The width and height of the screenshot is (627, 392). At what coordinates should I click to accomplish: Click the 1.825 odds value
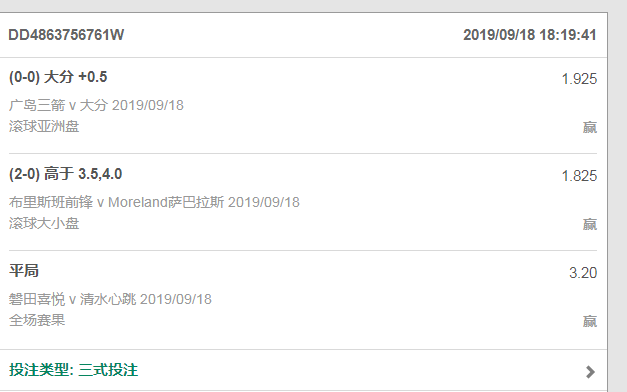(579, 176)
